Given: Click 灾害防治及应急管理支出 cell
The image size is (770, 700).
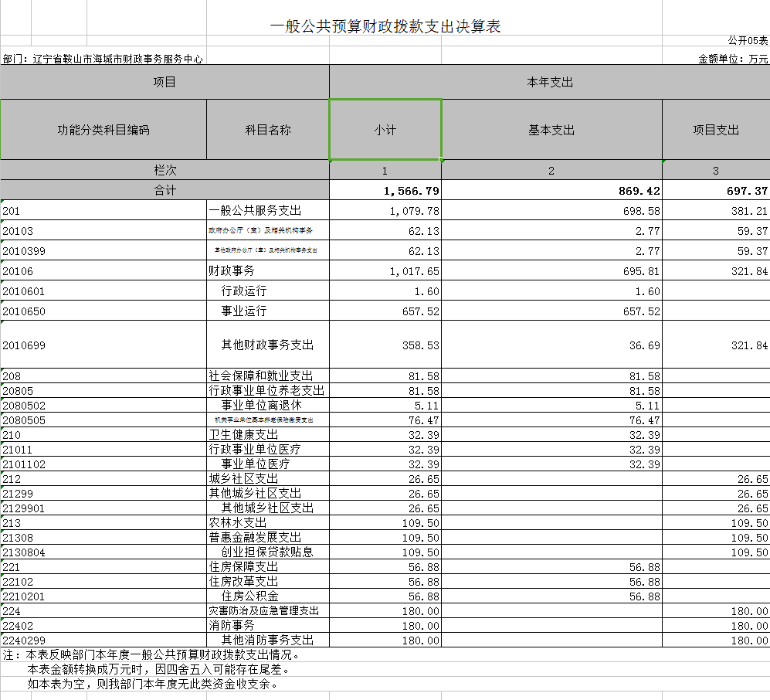Looking at the screenshot, I should click(x=268, y=611).
